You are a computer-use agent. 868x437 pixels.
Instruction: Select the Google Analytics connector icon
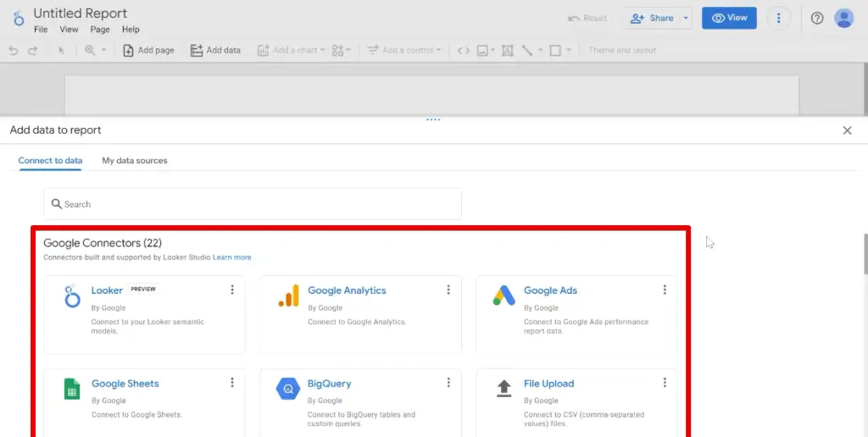click(x=288, y=296)
